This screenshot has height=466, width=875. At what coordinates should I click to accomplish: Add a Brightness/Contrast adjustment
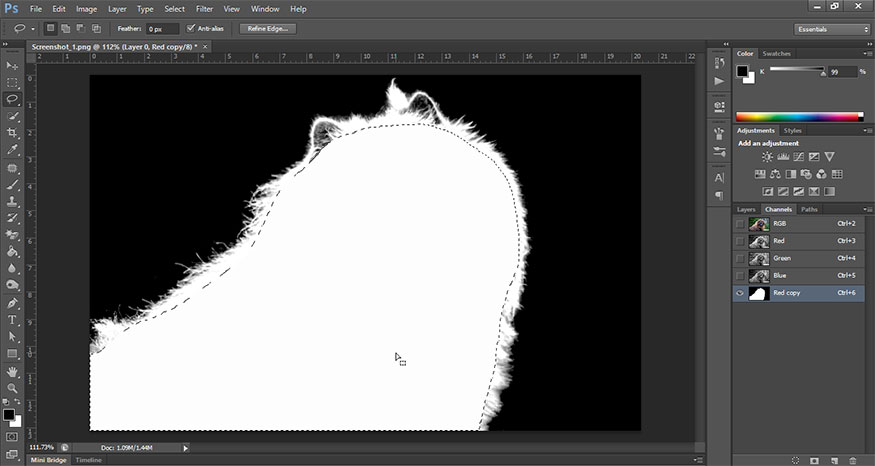(767, 157)
